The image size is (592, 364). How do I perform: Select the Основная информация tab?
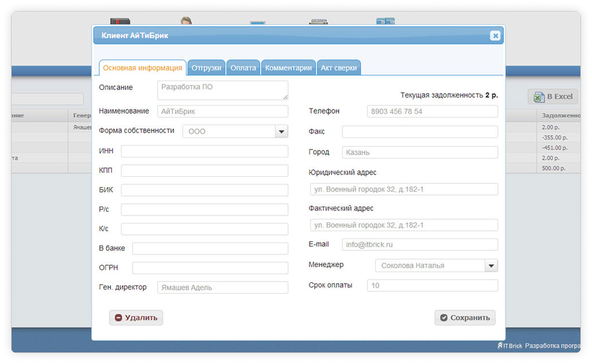click(142, 68)
